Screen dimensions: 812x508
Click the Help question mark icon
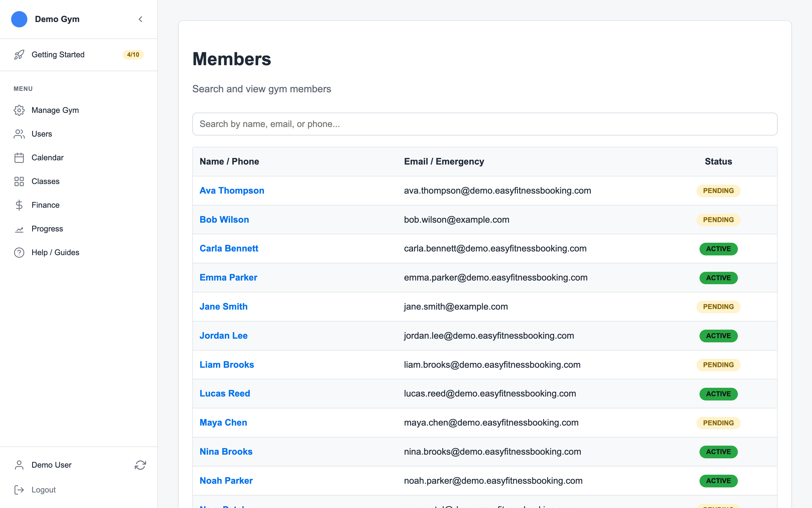19,252
